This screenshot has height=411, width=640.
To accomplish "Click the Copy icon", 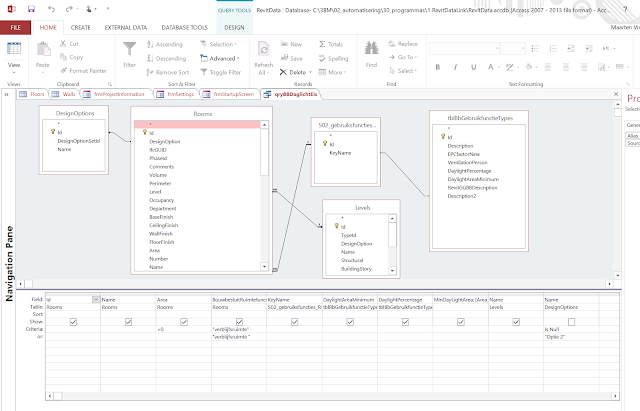I will (63, 57).
